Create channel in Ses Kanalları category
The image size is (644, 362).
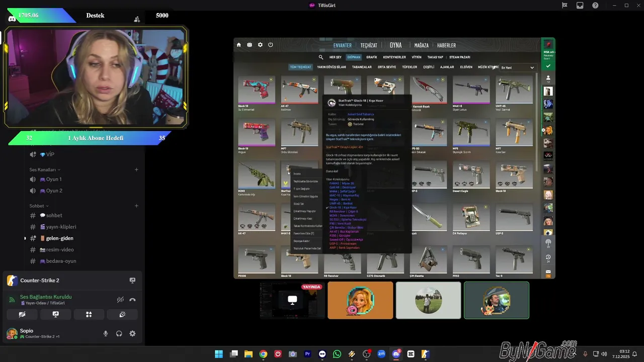136,170
